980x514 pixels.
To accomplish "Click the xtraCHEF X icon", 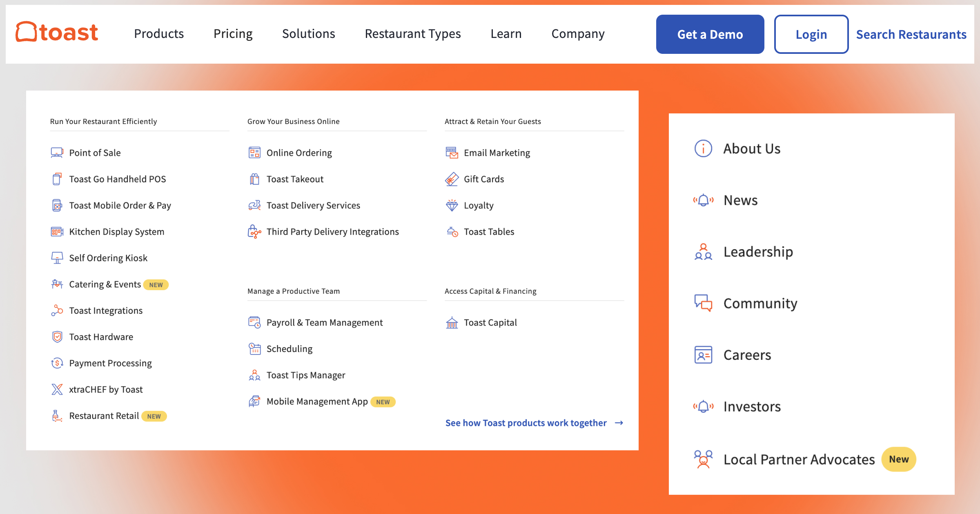I will (57, 390).
